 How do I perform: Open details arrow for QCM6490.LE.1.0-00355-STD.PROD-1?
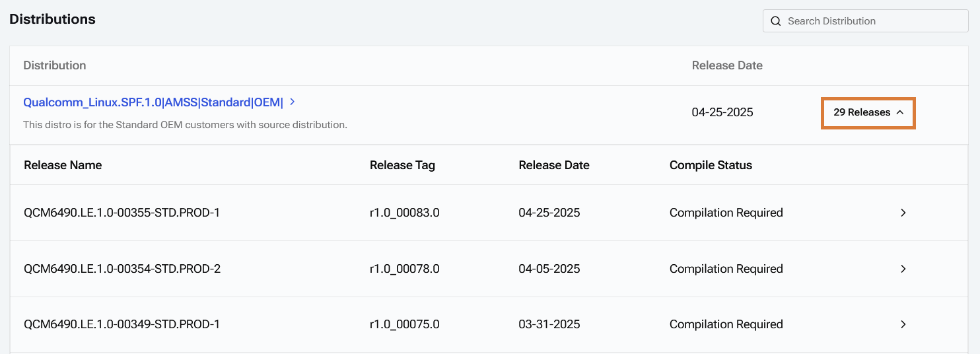pyautogui.click(x=903, y=213)
